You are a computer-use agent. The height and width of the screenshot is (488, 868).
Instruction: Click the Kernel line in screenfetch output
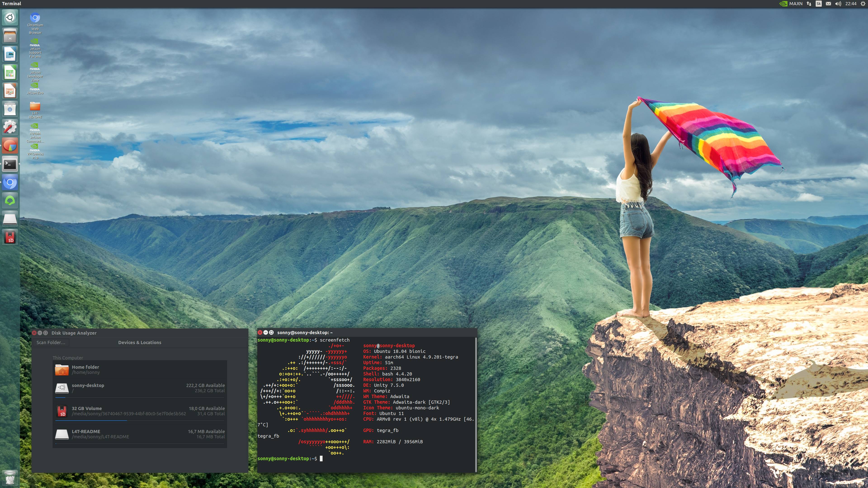click(410, 357)
